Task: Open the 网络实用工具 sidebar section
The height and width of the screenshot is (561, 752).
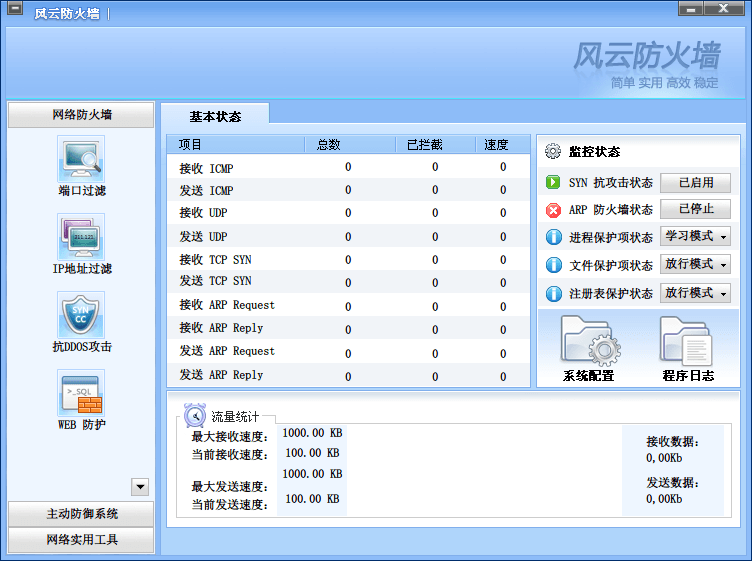Action: 82,540
